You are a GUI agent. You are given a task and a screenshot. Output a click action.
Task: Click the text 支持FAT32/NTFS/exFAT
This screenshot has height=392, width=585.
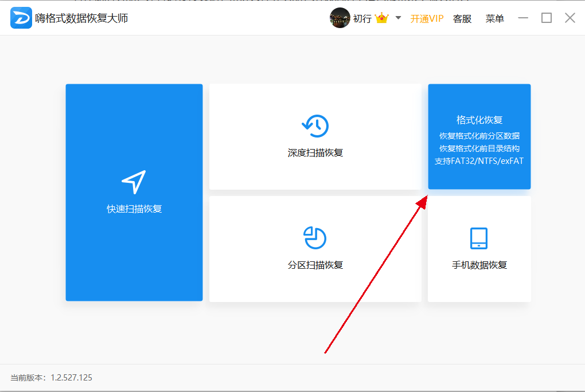[x=479, y=160]
